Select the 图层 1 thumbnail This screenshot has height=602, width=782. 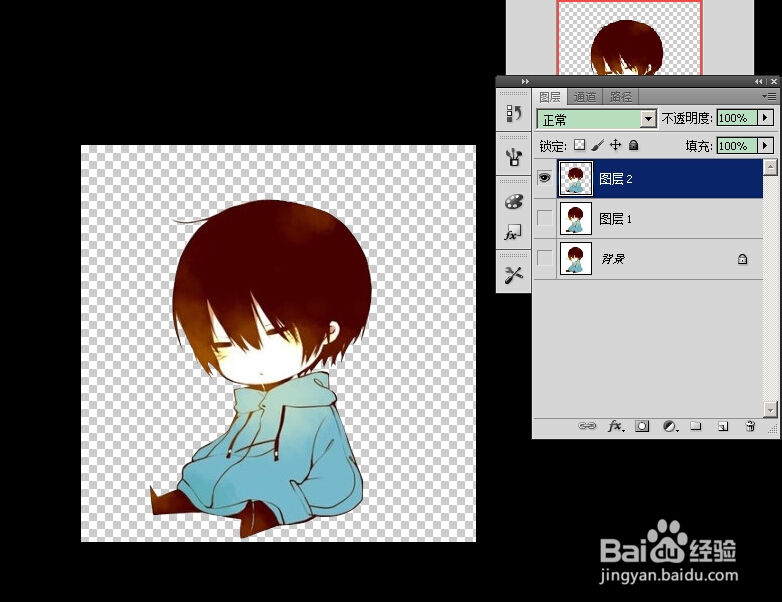tap(576, 218)
